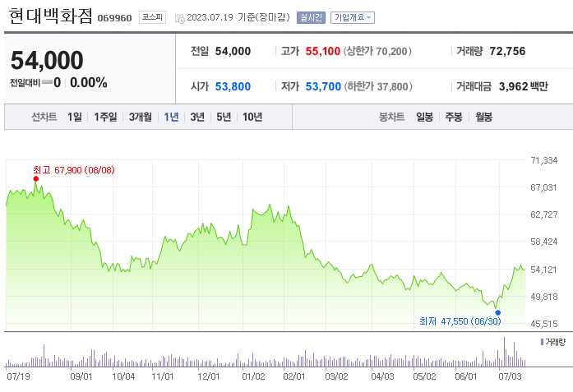Switch to 월봉 candlestick chart
Screen dimensions: 573x392
click(484, 117)
